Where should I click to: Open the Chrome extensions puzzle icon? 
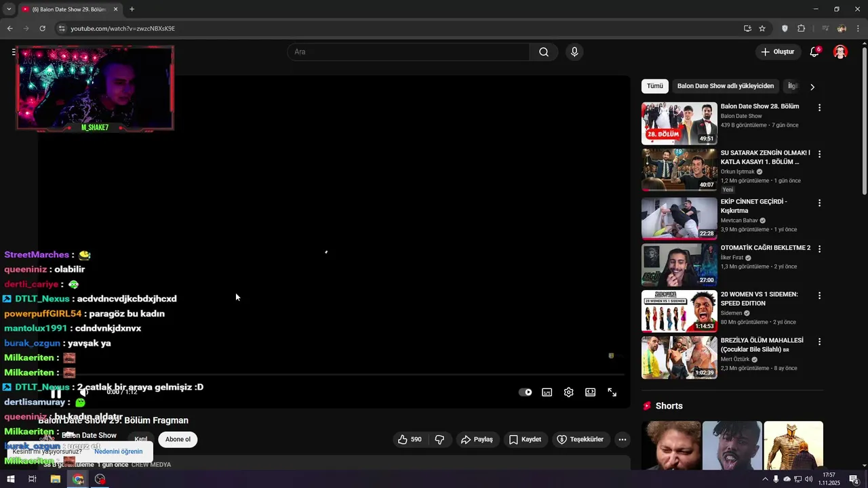click(801, 28)
